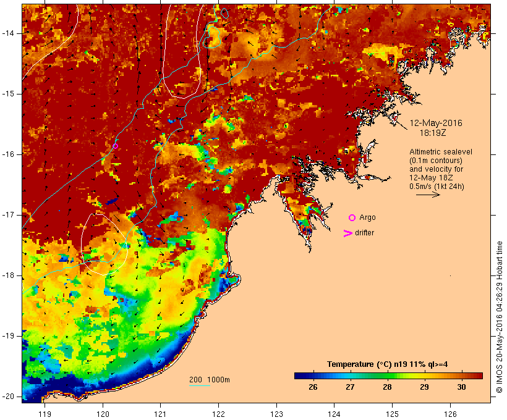
Task: Click the 'Temperature (°C) n19 11% ql>=4' title
Action: [388, 364]
